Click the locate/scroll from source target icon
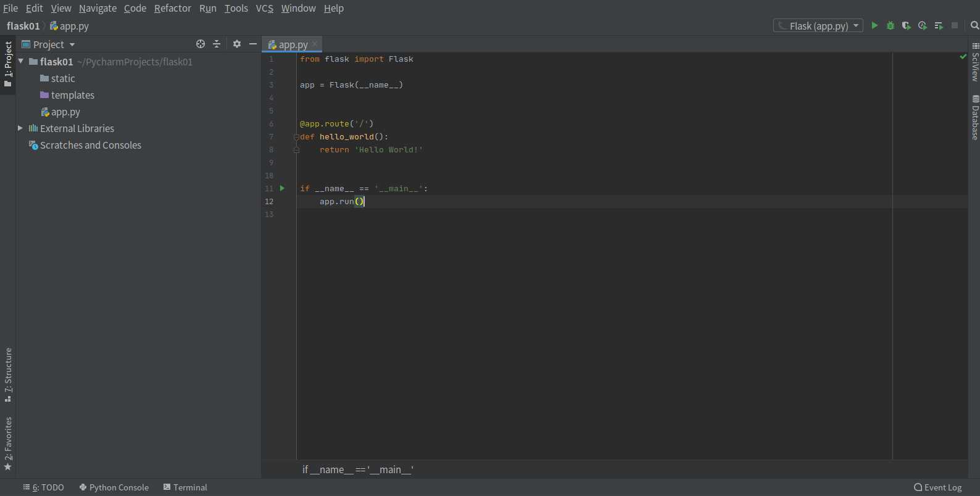Image resolution: width=980 pixels, height=496 pixels. click(x=201, y=44)
